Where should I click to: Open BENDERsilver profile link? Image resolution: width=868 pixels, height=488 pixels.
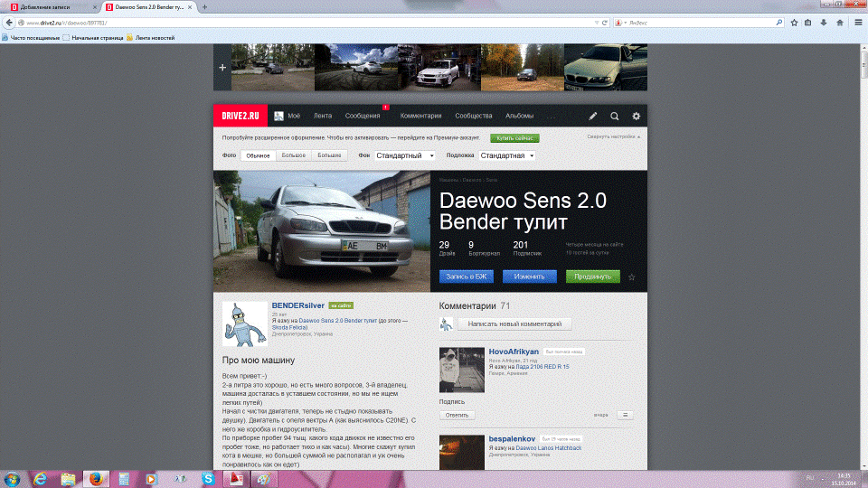tap(297, 305)
